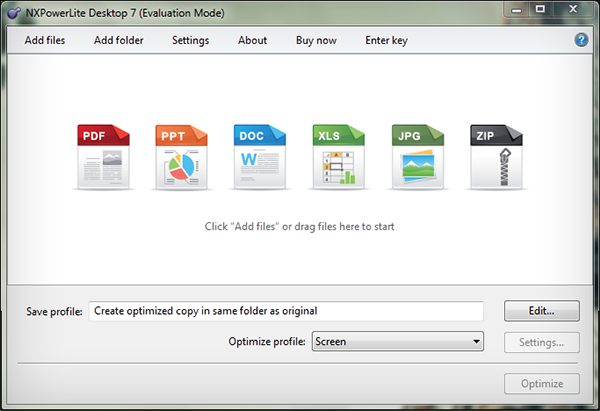Click the DOC Word document icon
600x411 pixels.
pos(260,157)
